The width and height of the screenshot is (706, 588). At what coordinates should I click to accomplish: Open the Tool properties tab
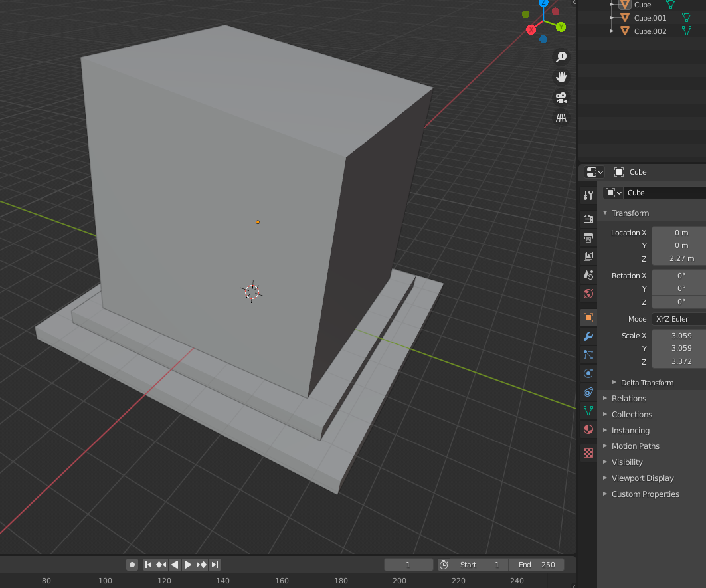pyautogui.click(x=588, y=195)
